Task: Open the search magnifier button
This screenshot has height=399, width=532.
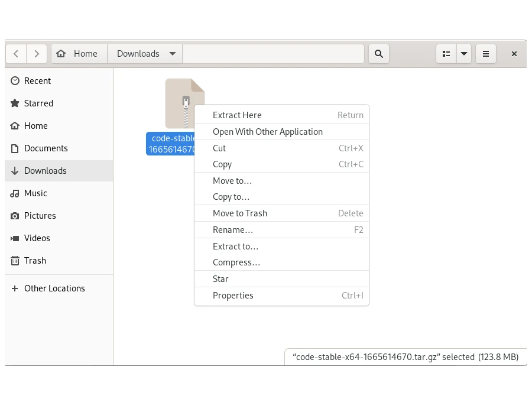Action: click(x=379, y=54)
